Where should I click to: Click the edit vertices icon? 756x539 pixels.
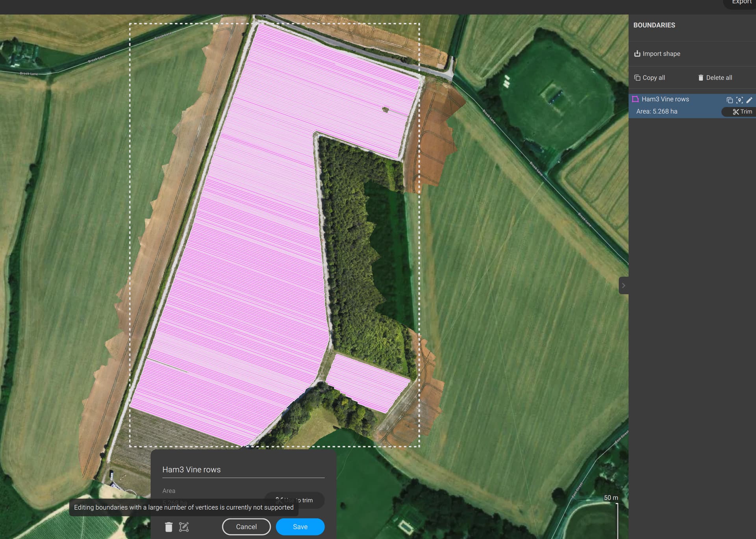click(x=184, y=527)
